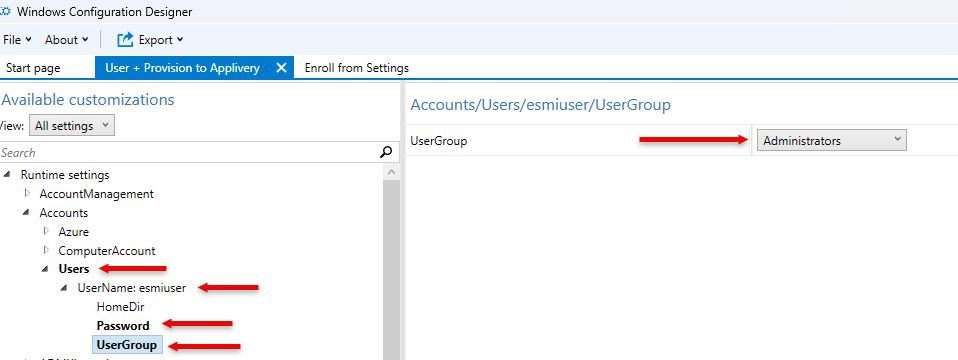Click the tree vertical scrollbar track
This screenshot has height=360, width=958.
tap(392, 271)
